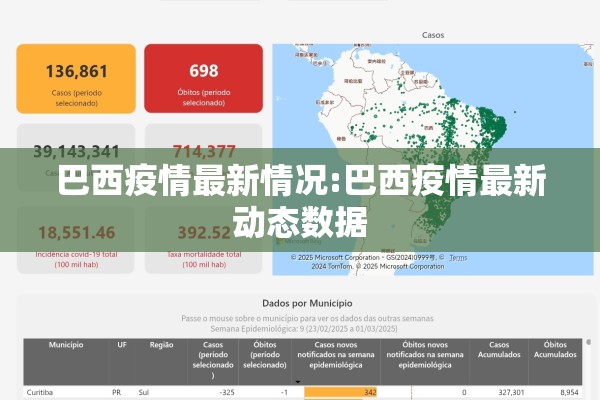Click the 8,954 accumulated deaths cell
This screenshot has height=400, width=600.
click(569, 392)
